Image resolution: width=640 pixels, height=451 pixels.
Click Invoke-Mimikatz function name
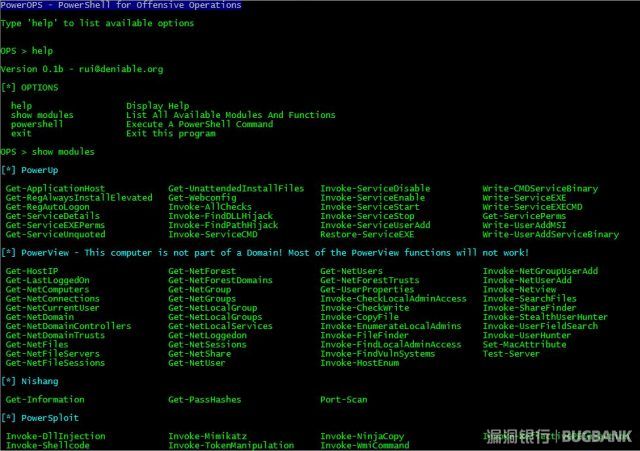(x=207, y=436)
